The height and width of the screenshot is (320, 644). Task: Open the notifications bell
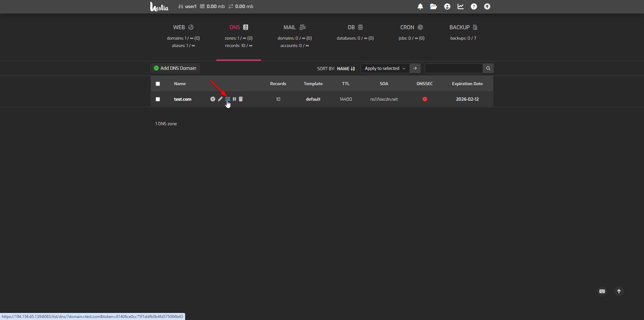tap(420, 7)
